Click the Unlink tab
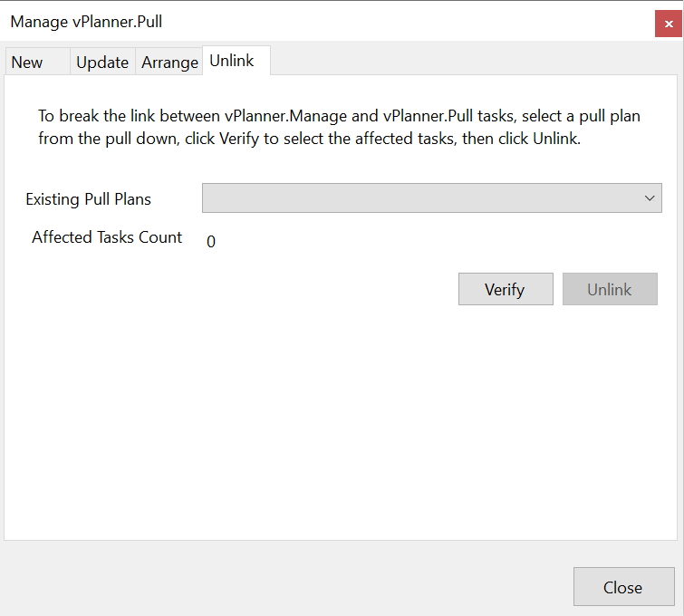 tap(236, 61)
